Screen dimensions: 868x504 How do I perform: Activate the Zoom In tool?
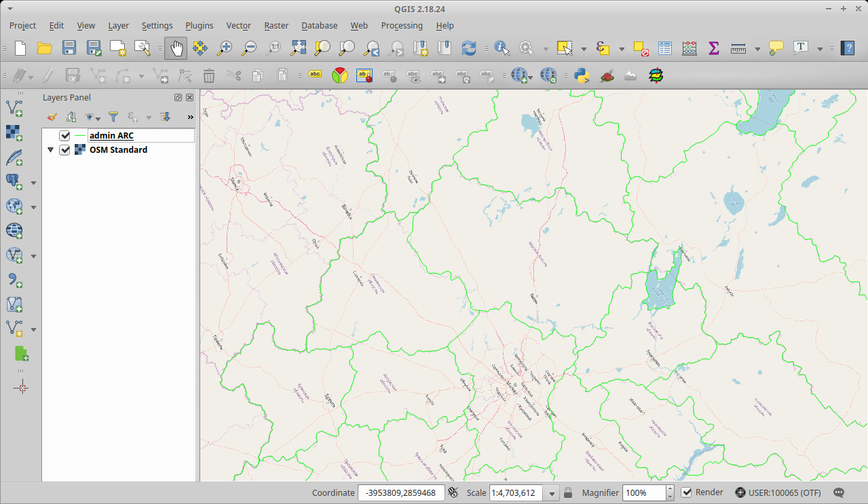(224, 48)
